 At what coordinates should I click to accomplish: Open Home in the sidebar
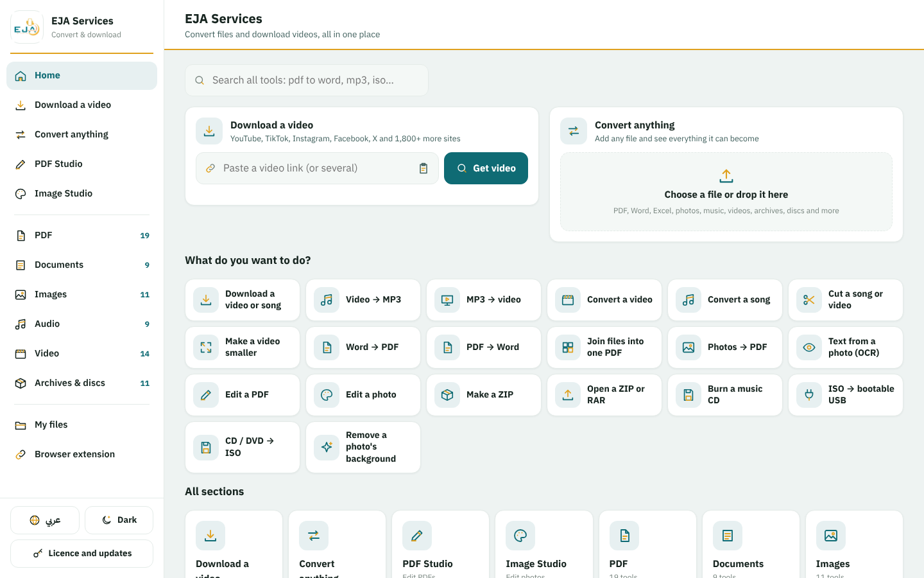(x=81, y=76)
